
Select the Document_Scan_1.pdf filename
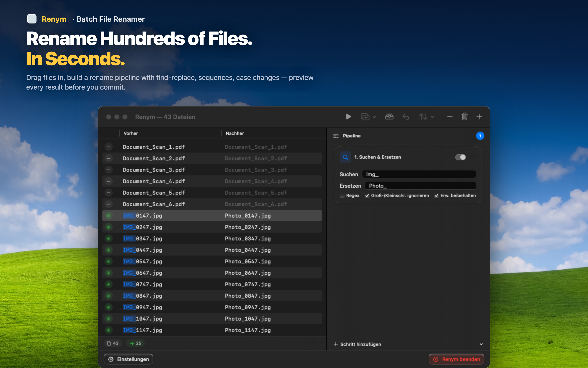[154, 147]
